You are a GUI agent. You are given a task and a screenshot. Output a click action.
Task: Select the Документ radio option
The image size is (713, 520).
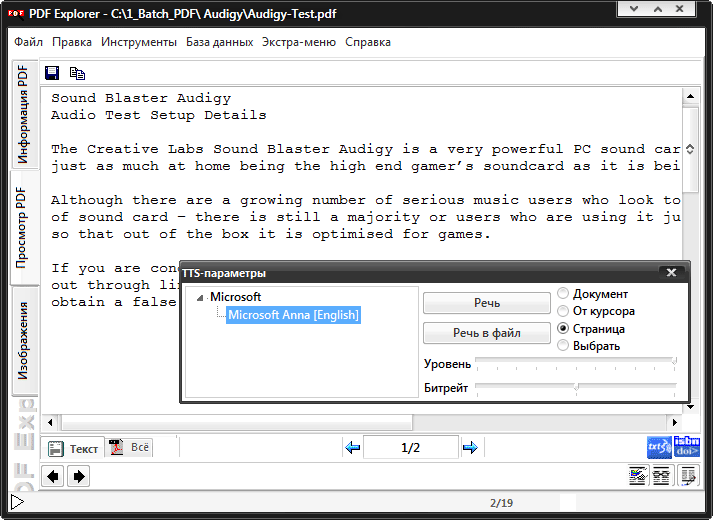click(593, 294)
